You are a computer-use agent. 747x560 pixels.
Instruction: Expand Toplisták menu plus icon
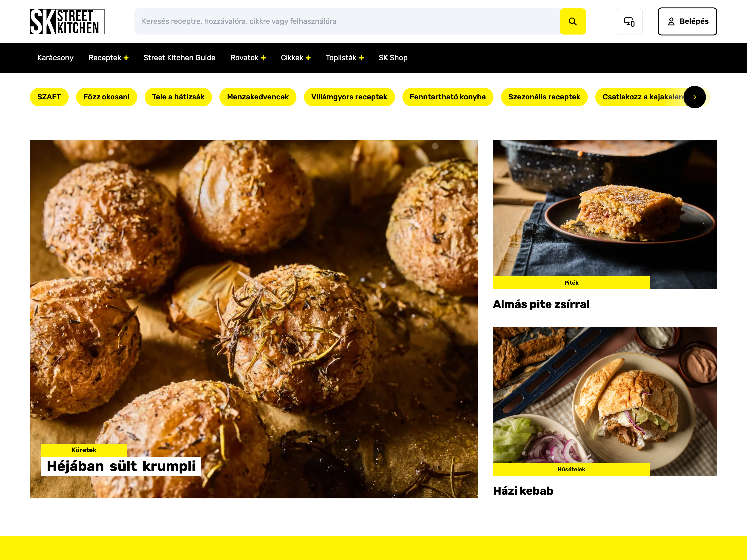click(361, 58)
